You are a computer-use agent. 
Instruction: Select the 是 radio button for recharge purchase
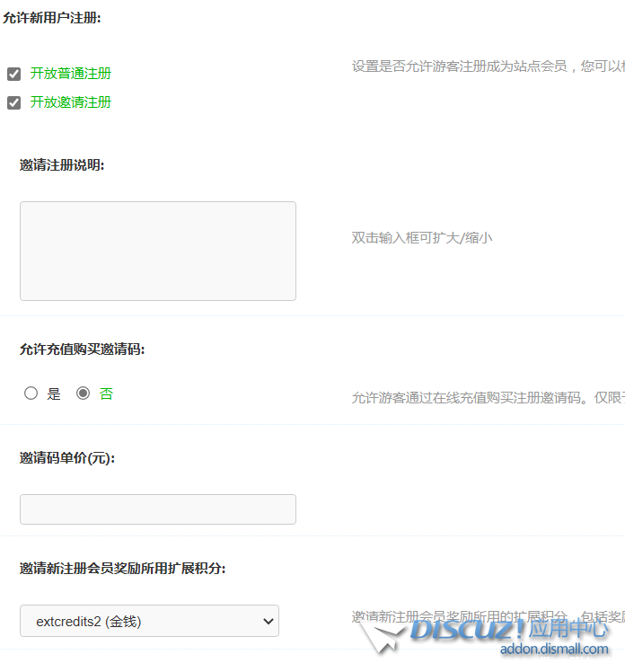pyautogui.click(x=31, y=393)
